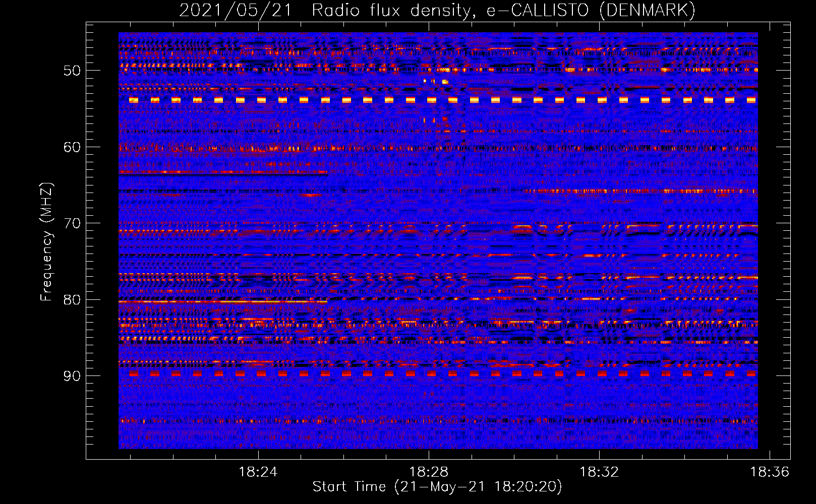Click the "Start Time (21-May-21 18:20:20)" label
Image resolution: width=816 pixels, height=504 pixels.
click(x=437, y=487)
